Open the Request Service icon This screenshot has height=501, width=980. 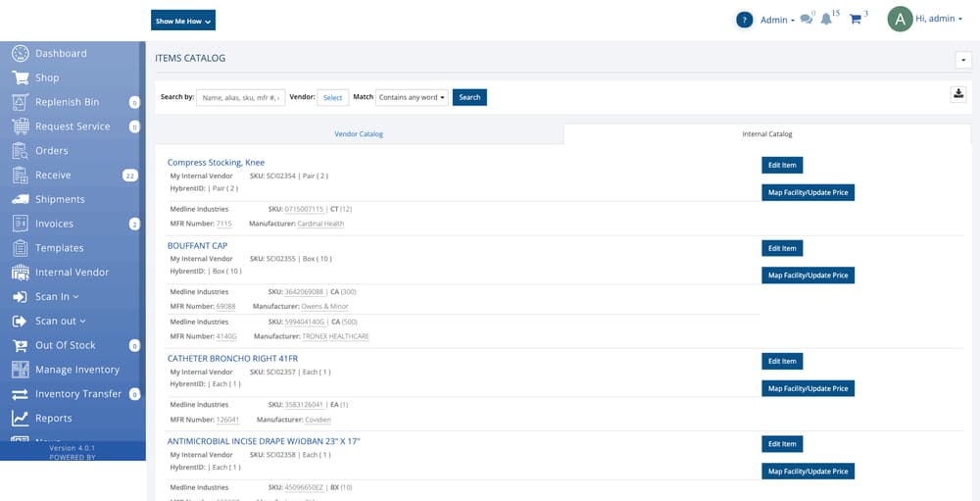(20, 126)
